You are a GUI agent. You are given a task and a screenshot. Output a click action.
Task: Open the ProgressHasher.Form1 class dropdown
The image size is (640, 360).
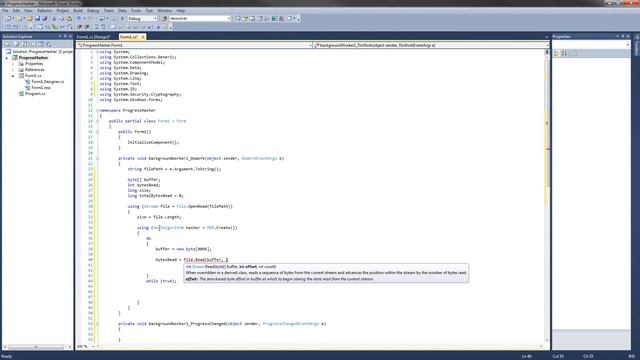point(311,45)
